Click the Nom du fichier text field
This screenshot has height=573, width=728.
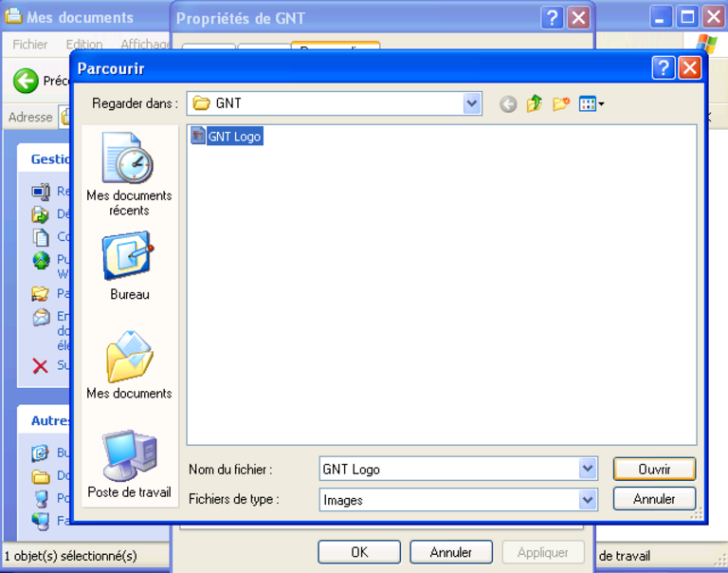tap(449, 469)
